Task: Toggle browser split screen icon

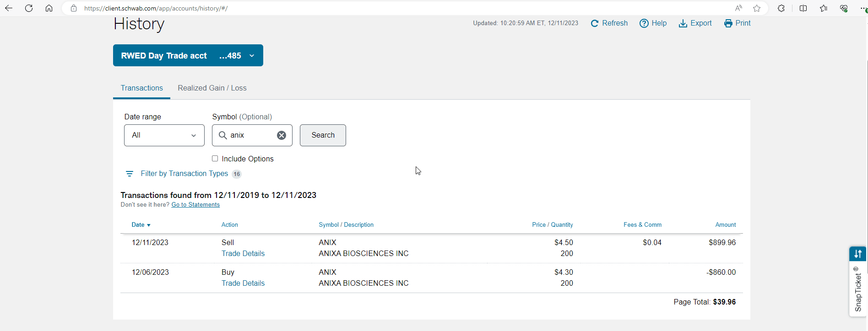Action: [x=803, y=8]
